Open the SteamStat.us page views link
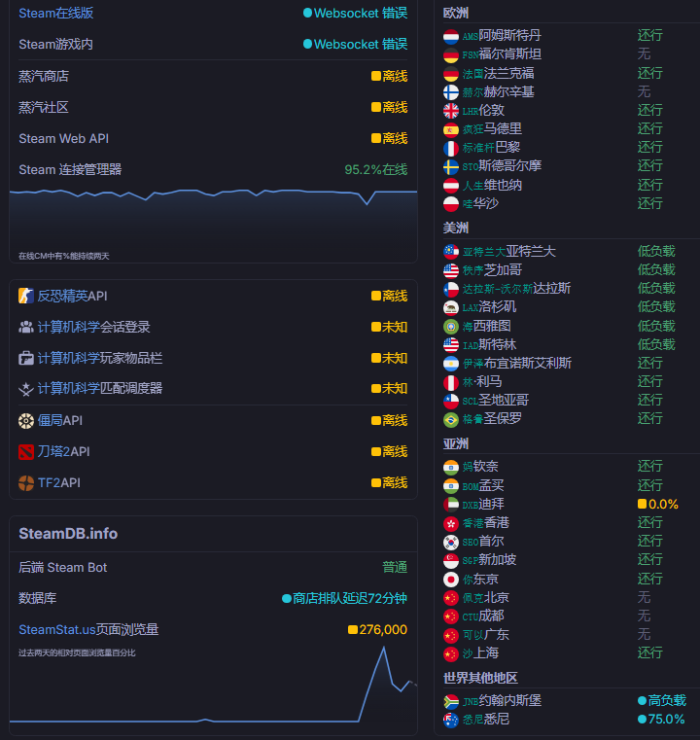 (88, 629)
